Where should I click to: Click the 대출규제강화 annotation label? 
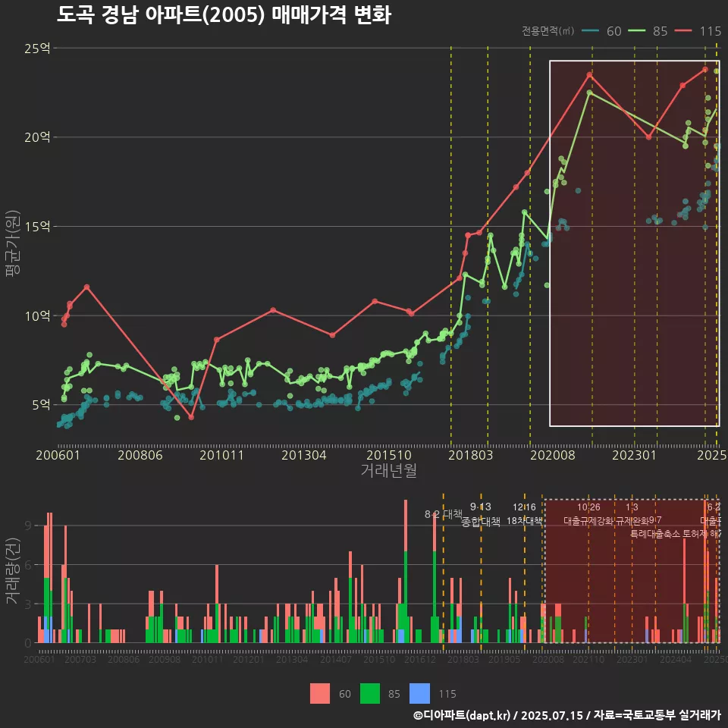588,521
